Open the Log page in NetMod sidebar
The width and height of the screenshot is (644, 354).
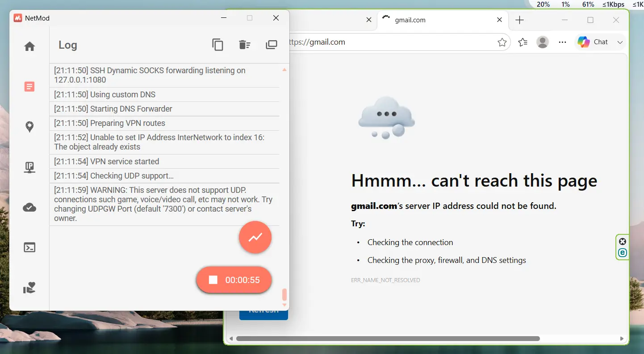(29, 87)
